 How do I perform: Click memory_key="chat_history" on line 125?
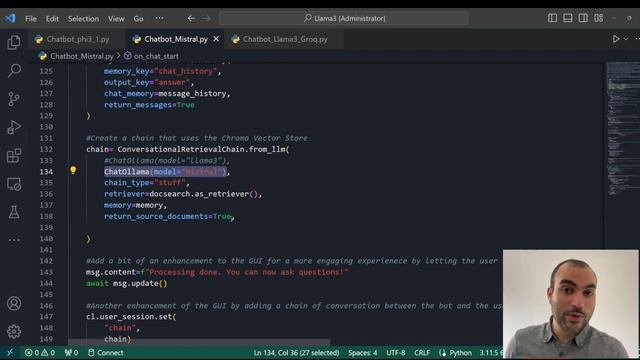160,71
